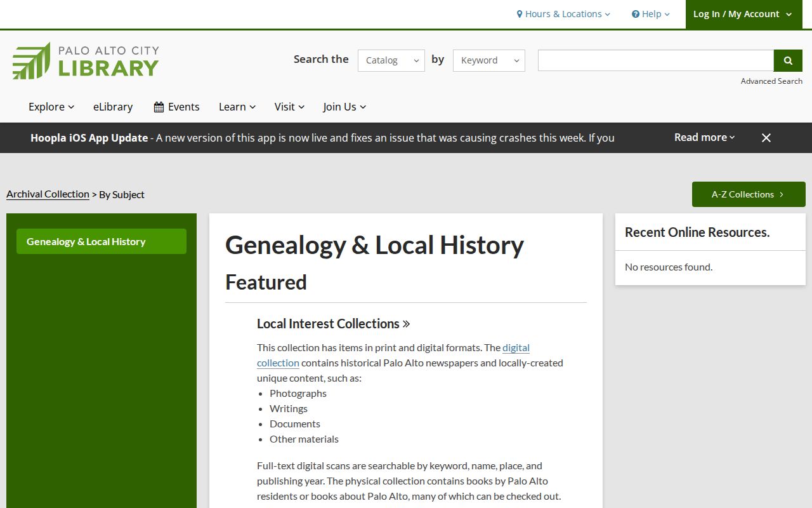Viewport: 812px width, 508px height.
Task: Expand the Help menu
Action: pyautogui.click(x=651, y=14)
